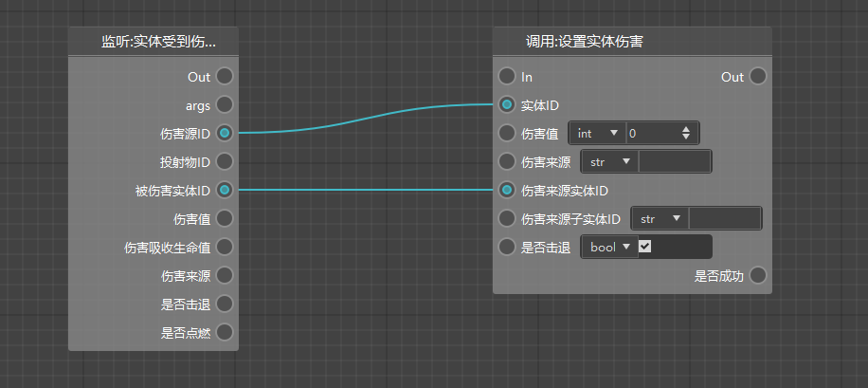
Task: Click the 是否击退 output port on the listener node
Action: pyautogui.click(x=225, y=304)
